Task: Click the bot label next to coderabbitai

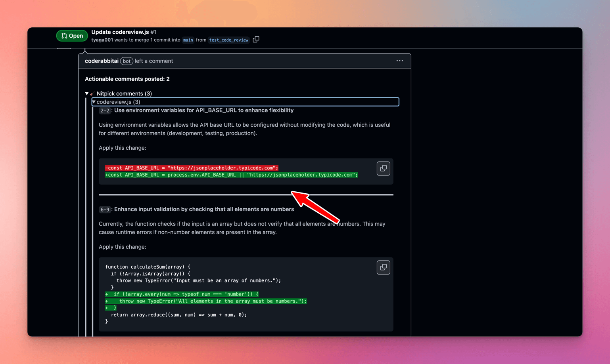Action: 127,61
